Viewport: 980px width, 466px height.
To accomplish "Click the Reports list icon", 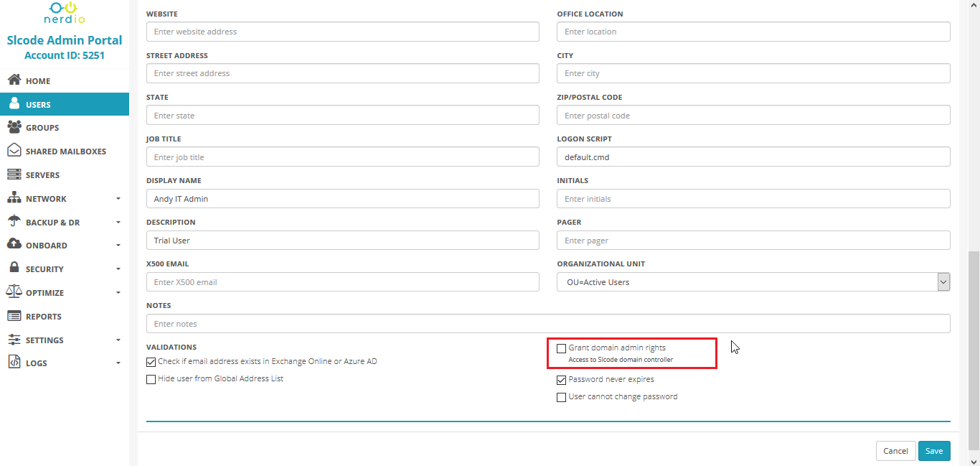I will pyautogui.click(x=14, y=316).
